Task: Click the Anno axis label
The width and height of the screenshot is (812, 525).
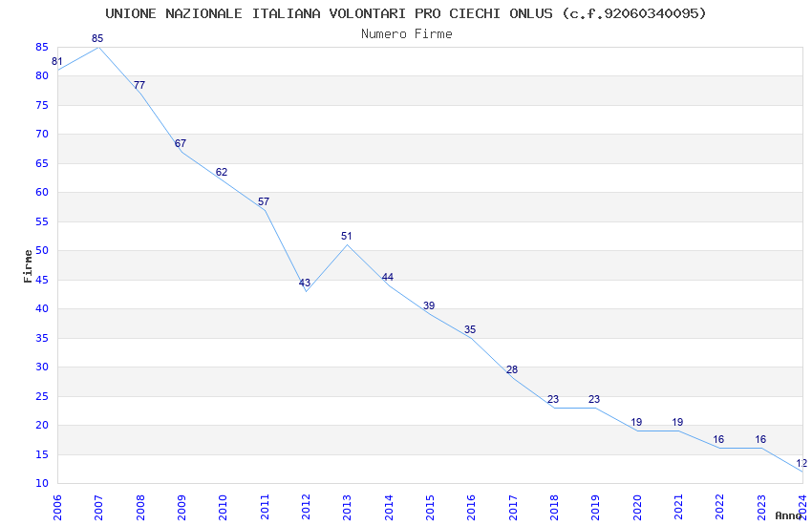Action: tap(787, 515)
